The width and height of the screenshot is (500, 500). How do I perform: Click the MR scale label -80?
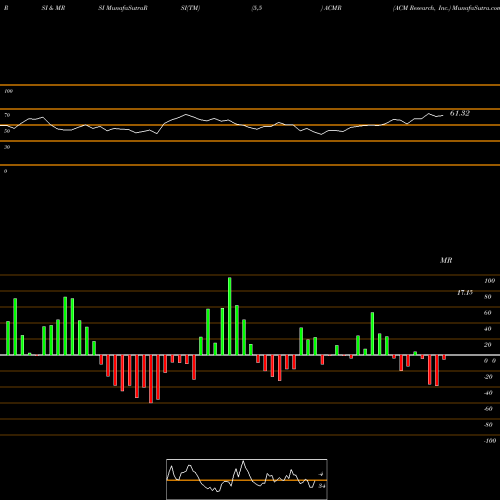488,425
